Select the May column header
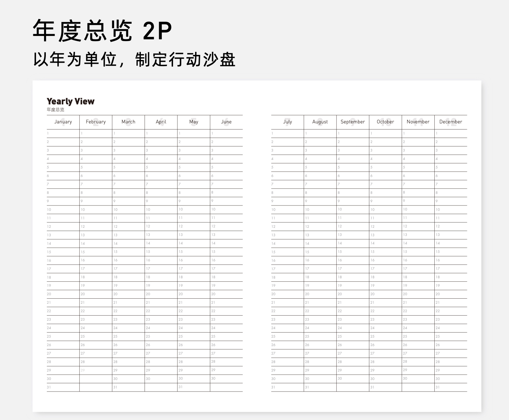Image resolution: width=509 pixels, height=420 pixels. click(194, 122)
